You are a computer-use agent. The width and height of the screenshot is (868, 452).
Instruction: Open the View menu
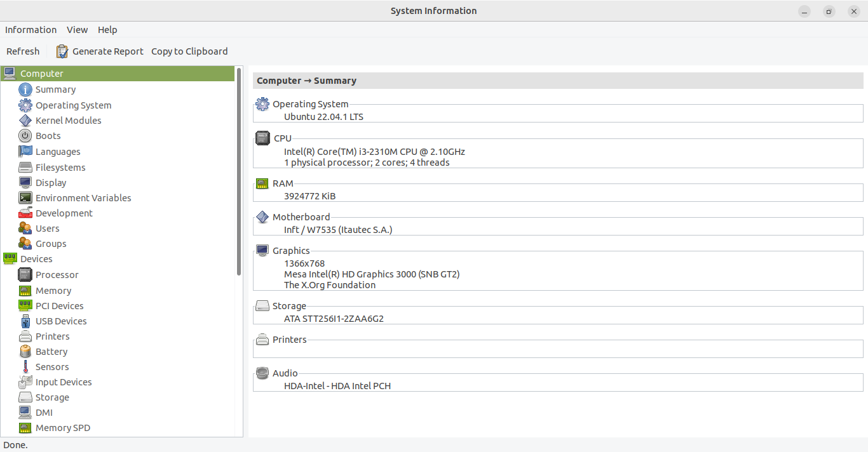click(78, 30)
